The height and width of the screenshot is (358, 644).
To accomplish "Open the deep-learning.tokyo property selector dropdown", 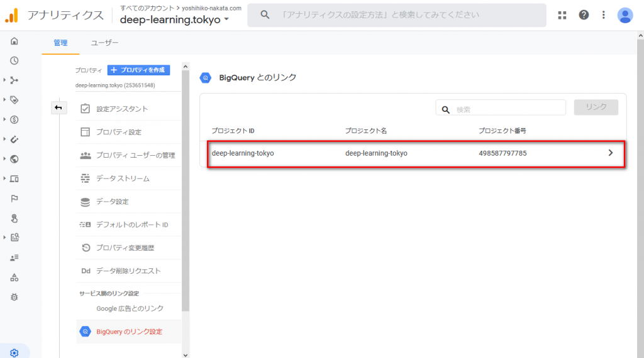I will [x=175, y=19].
